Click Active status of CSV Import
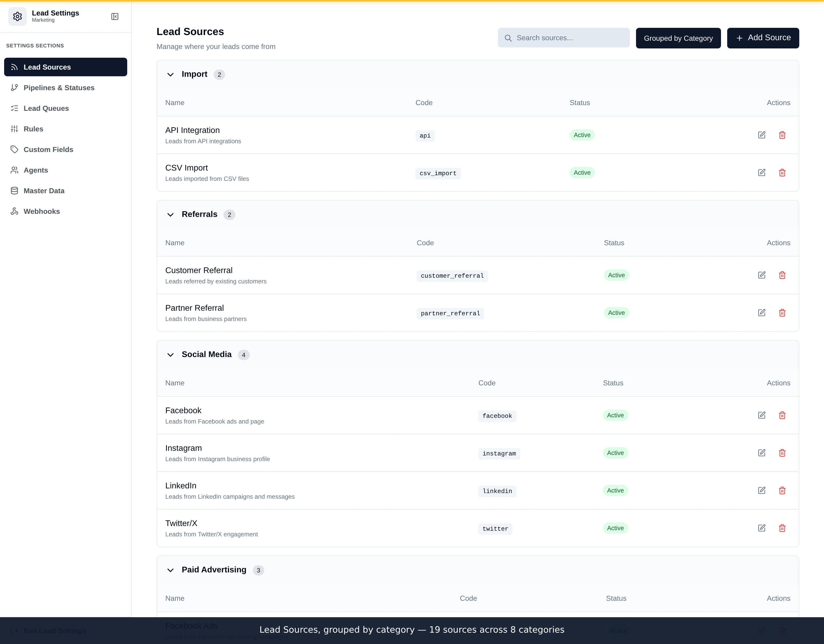Viewport: 824px width, 644px height. click(x=582, y=173)
